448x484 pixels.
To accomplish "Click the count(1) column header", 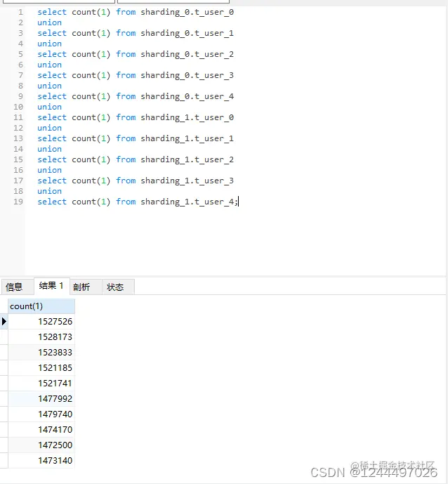I will click(41, 306).
